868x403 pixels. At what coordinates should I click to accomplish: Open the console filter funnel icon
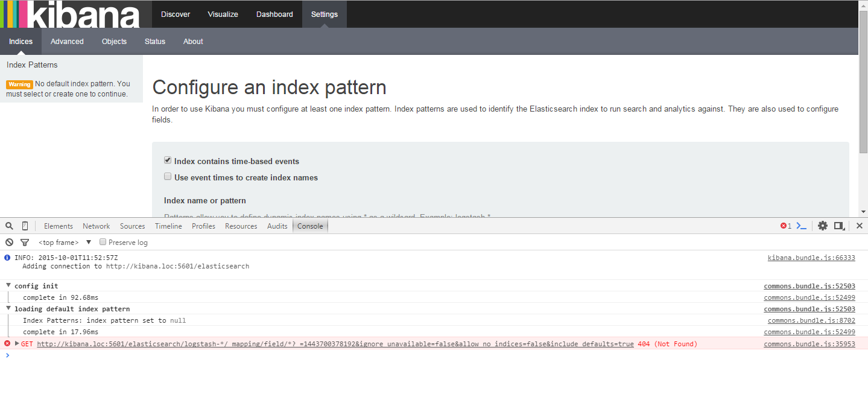[x=25, y=243]
